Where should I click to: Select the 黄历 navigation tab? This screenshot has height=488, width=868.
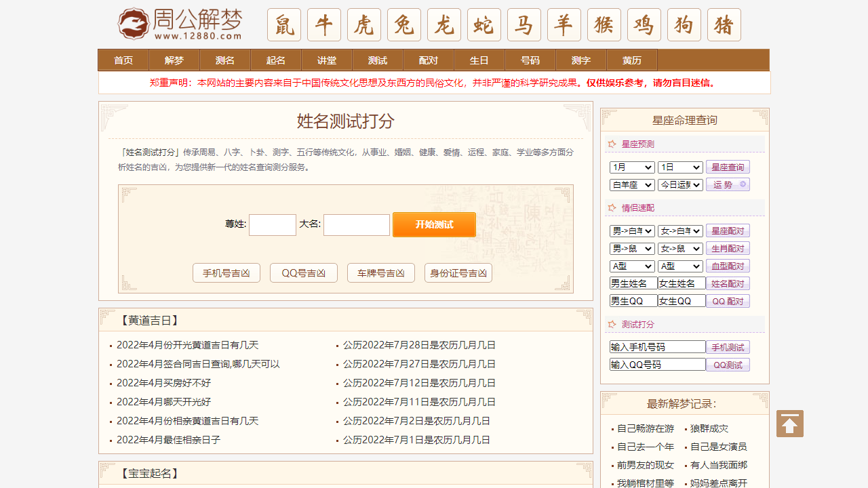coord(631,60)
